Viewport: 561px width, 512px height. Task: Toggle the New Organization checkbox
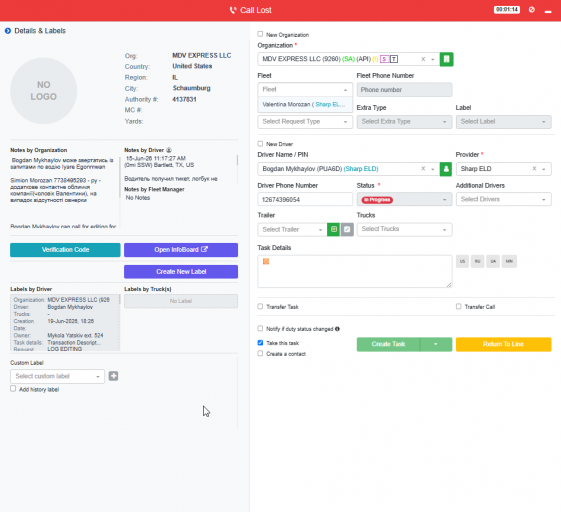coord(260,34)
